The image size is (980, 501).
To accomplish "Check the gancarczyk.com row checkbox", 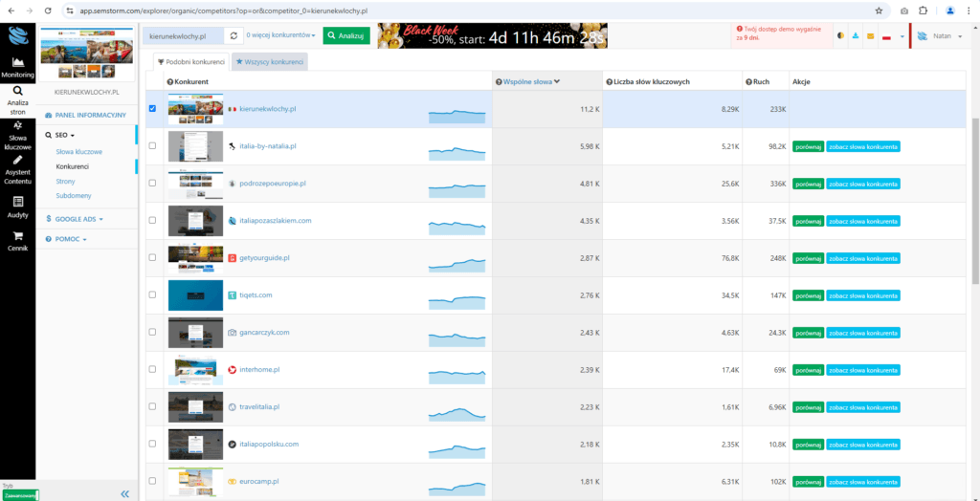I will 152,332.
